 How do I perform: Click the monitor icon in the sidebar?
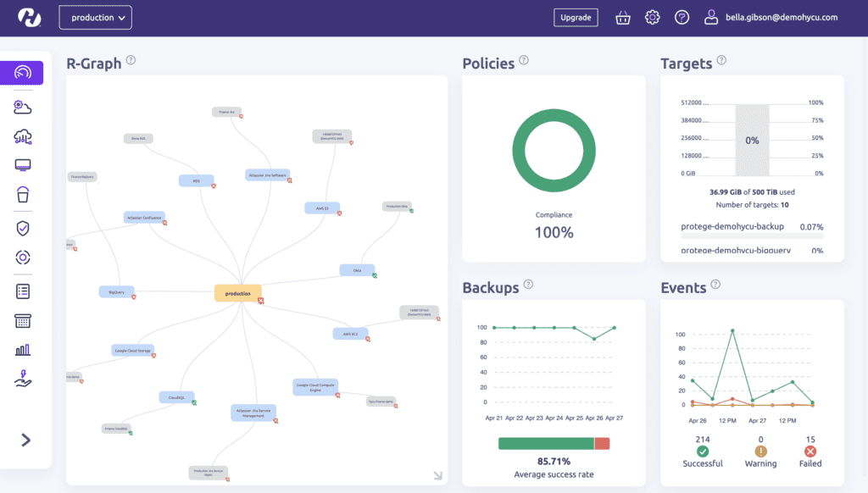(23, 165)
